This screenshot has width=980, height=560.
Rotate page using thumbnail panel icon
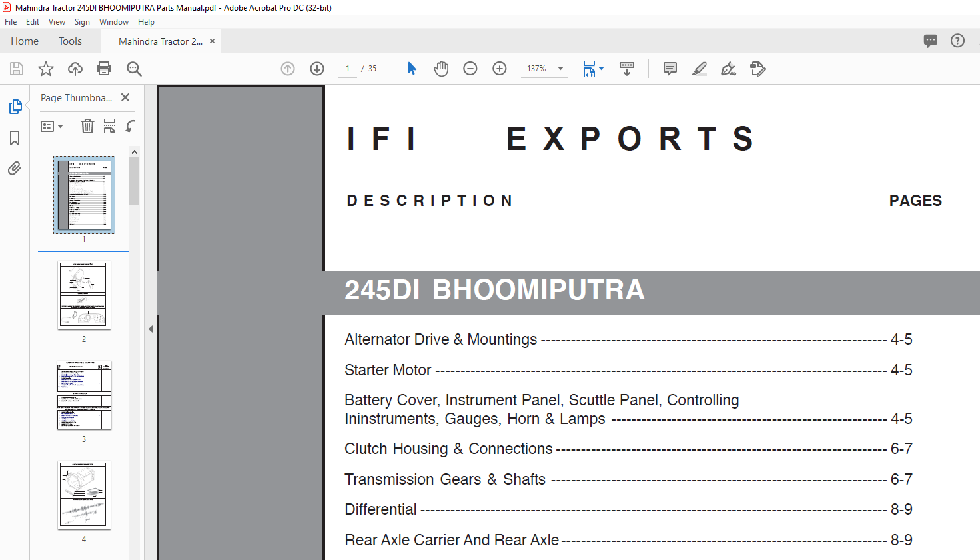131,126
